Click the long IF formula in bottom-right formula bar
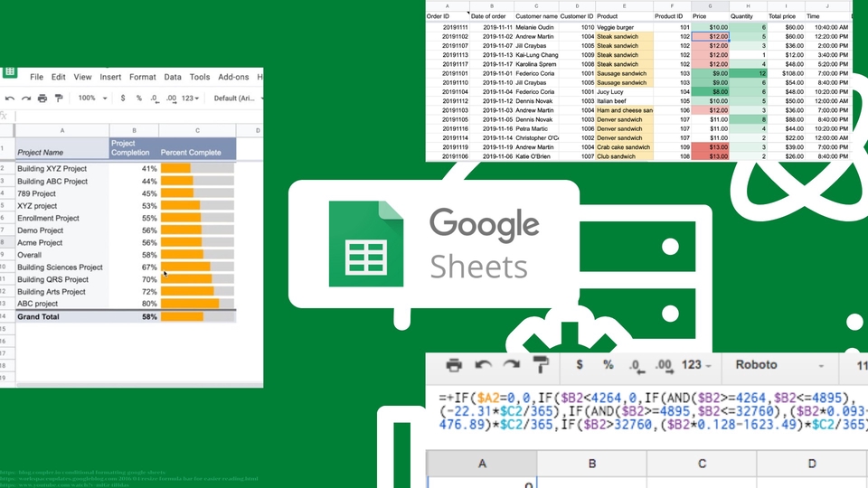Image resolution: width=868 pixels, height=488 pixels. point(653,411)
